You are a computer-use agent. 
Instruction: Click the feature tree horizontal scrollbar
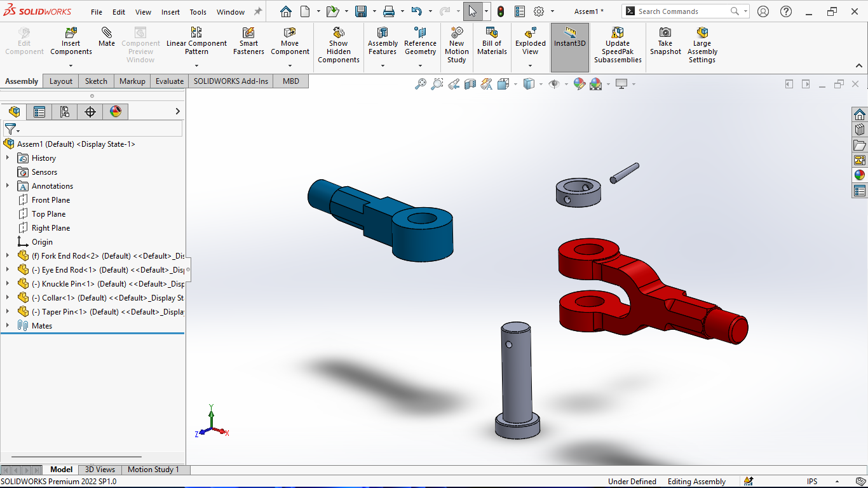tap(76, 456)
